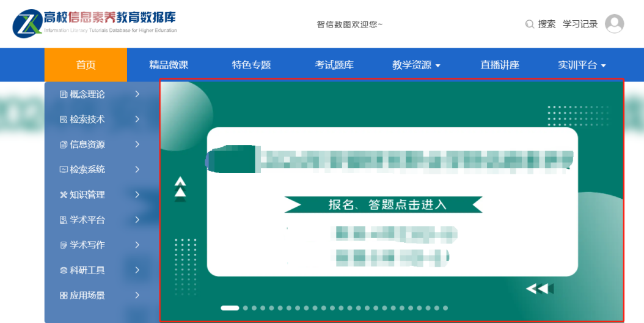
Task: Click the 学术写作 writing icon
Action: pos(64,245)
